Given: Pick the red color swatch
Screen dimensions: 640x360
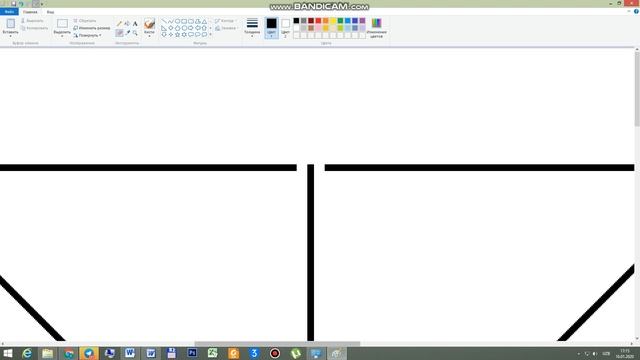Looking at the screenshot, I should pyautogui.click(x=318, y=21).
